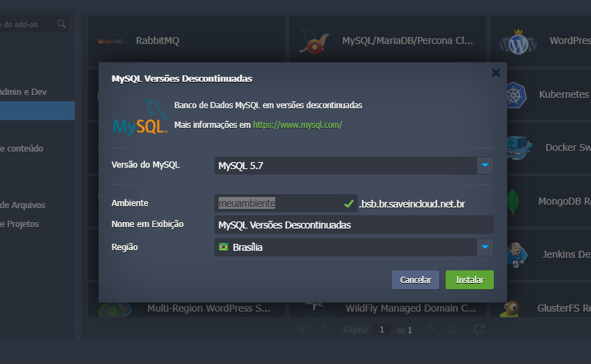Click the search magnifier icon
591x364 pixels.
pos(61,24)
